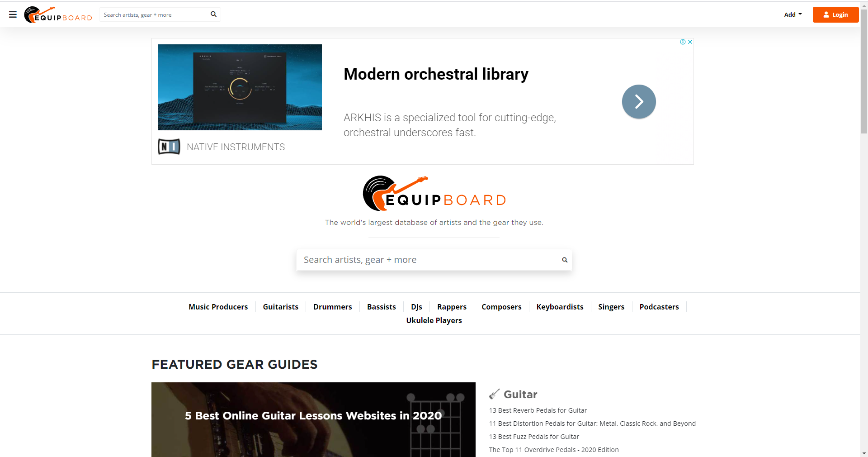Open the Add dropdown menu
The height and width of the screenshot is (457, 868).
793,14
